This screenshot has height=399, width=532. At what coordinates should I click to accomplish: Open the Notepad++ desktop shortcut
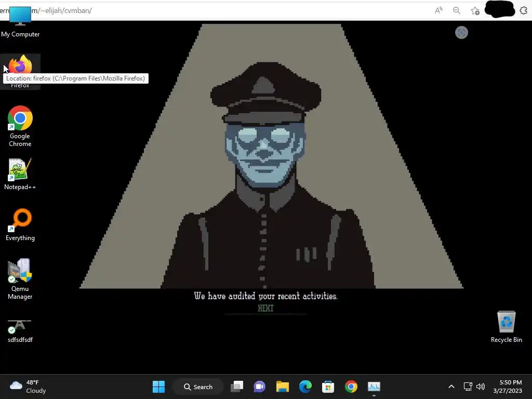point(20,175)
